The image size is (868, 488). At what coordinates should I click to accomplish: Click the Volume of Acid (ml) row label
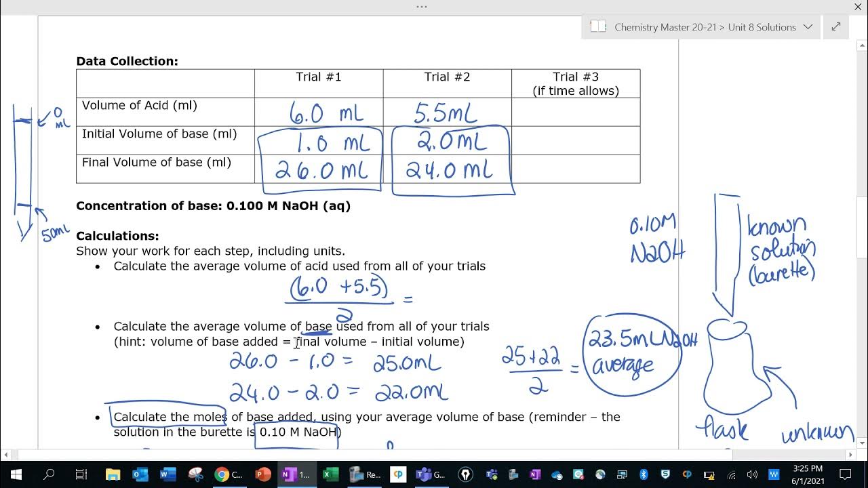point(140,105)
